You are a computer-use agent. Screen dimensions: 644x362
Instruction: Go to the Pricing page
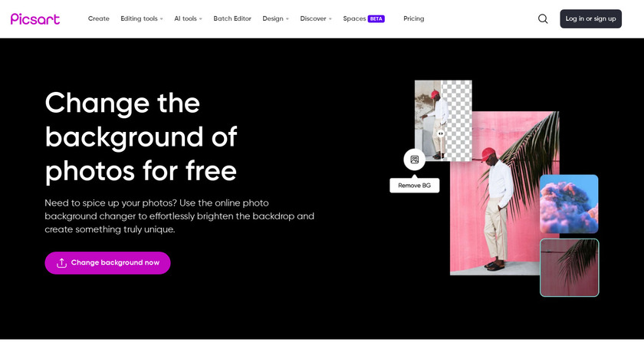click(413, 19)
